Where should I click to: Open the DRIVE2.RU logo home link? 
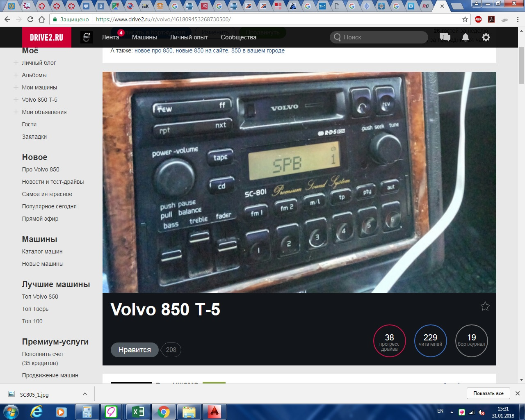pyautogui.click(x=47, y=37)
